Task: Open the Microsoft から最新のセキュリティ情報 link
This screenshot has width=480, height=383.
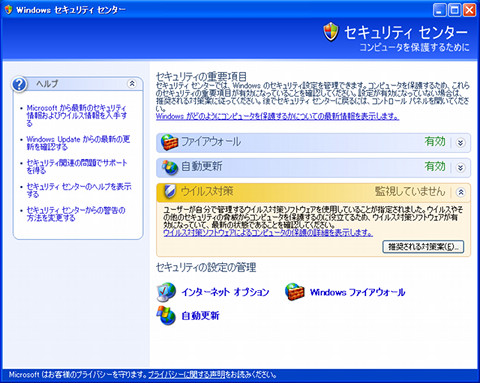Action: point(77,115)
